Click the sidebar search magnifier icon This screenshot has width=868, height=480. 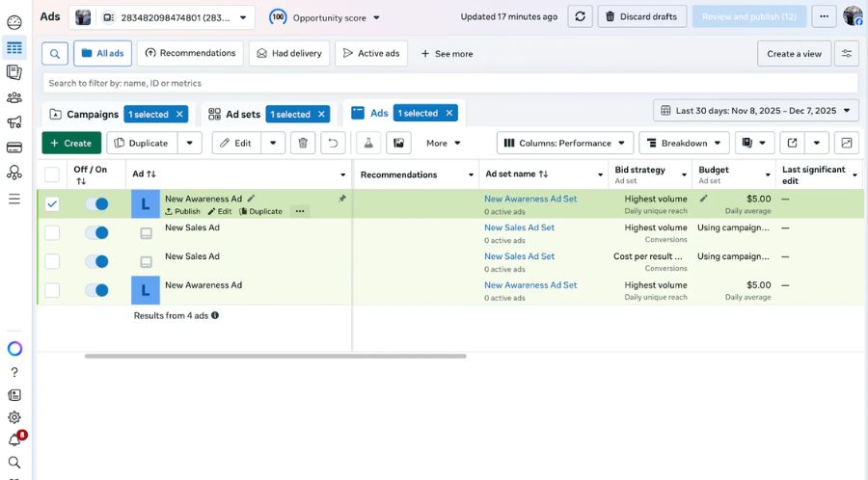pyautogui.click(x=14, y=463)
